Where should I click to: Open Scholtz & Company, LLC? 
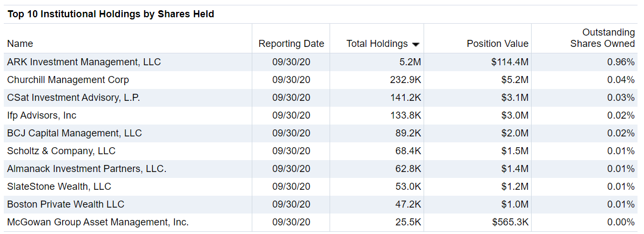61,151
